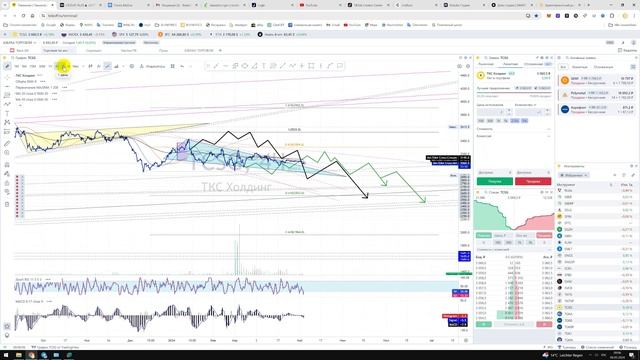This screenshot has width=640, height=360.
Task: Pick the zigzag pattern tool in left sidebar
Action: pos(7,104)
